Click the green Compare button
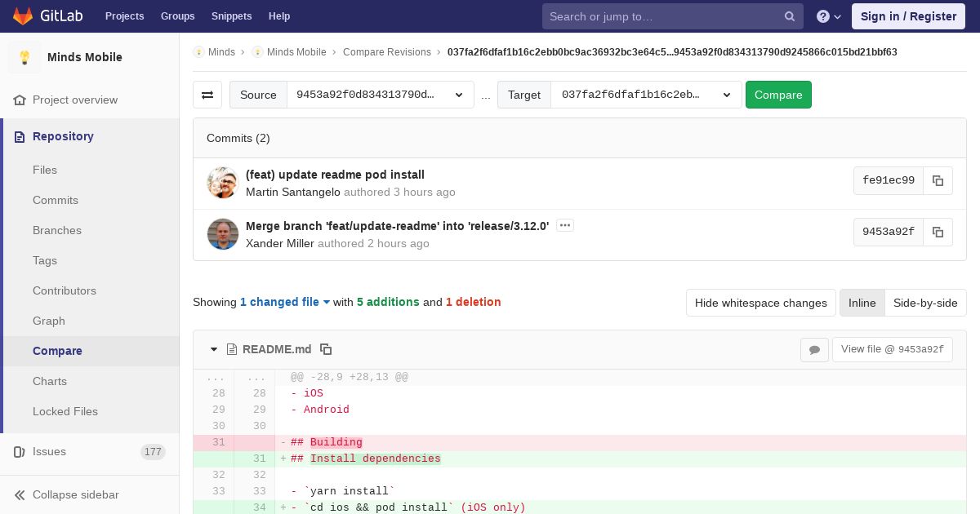This screenshot has height=514, width=980. coord(778,95)
